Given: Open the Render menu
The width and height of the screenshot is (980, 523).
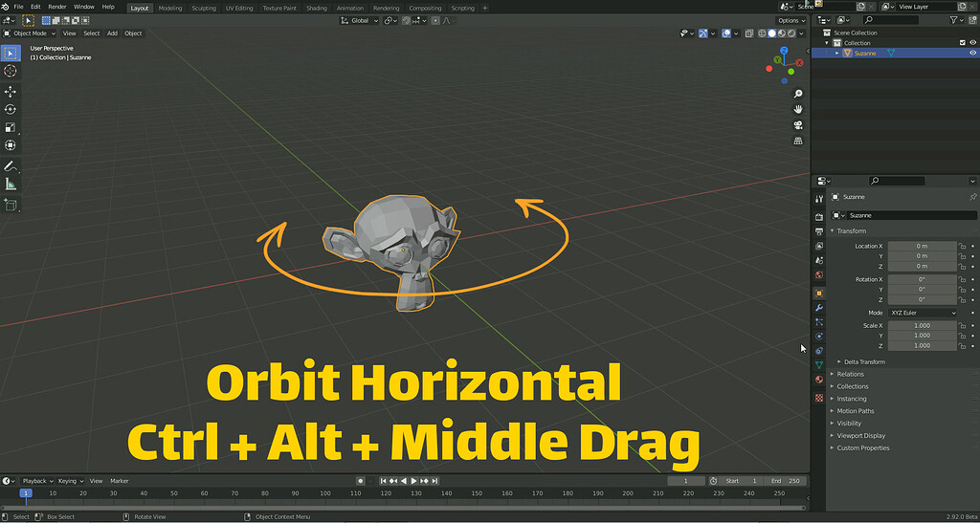Looking at the screenshot, I should pos(56,7).
